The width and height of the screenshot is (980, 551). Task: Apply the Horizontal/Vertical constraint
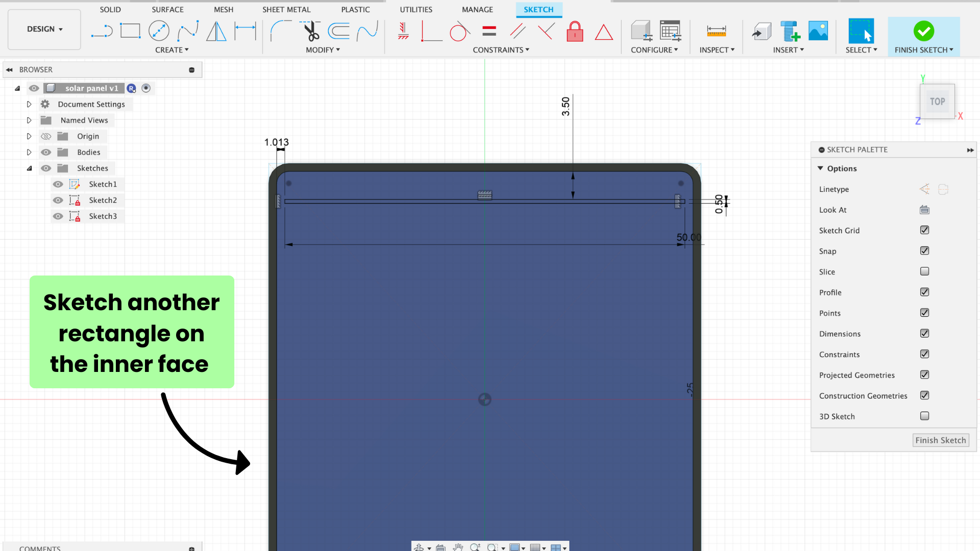(403, 31)
